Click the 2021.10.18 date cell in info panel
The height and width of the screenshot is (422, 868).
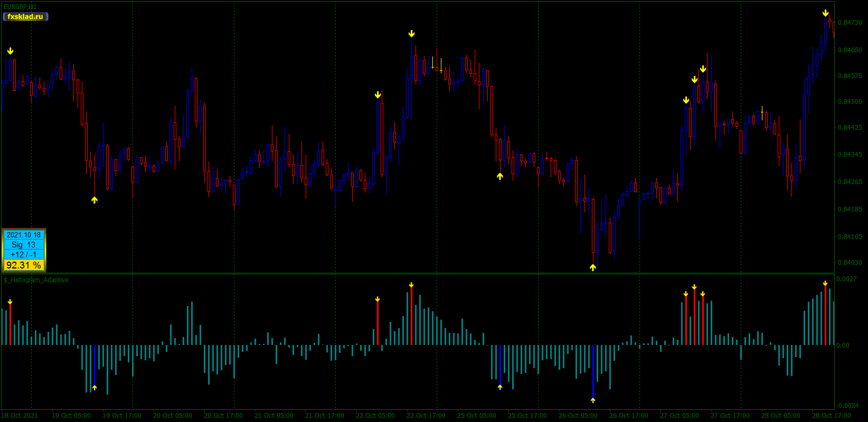[x=24, y=235]
